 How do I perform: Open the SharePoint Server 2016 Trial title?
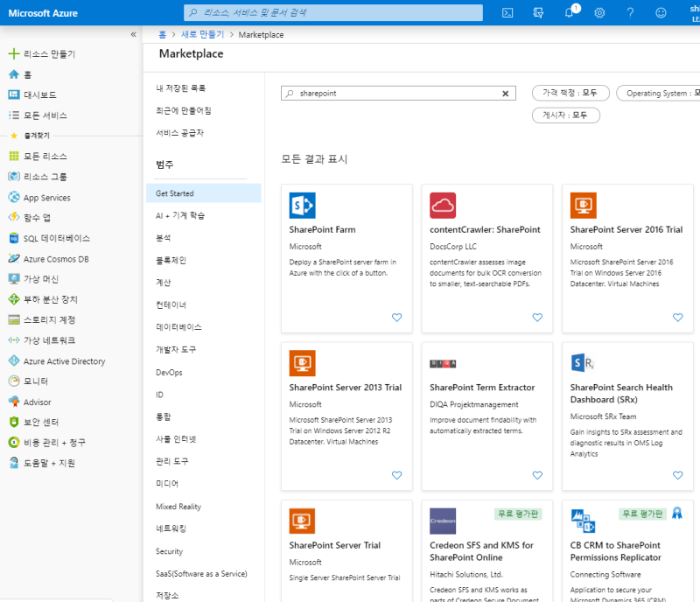tap(626, 229)
